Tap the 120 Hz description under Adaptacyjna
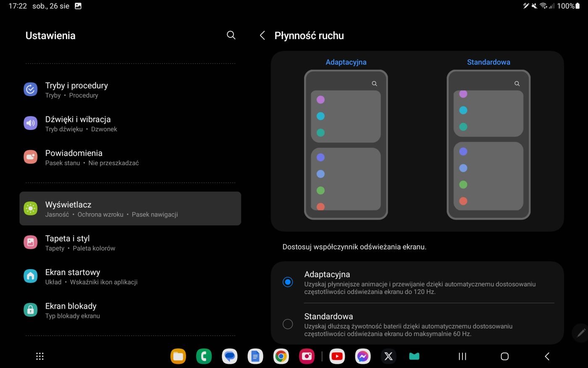The width and height of the screenshot is (588, 368). pyautogui.click(x=420, y=288)
